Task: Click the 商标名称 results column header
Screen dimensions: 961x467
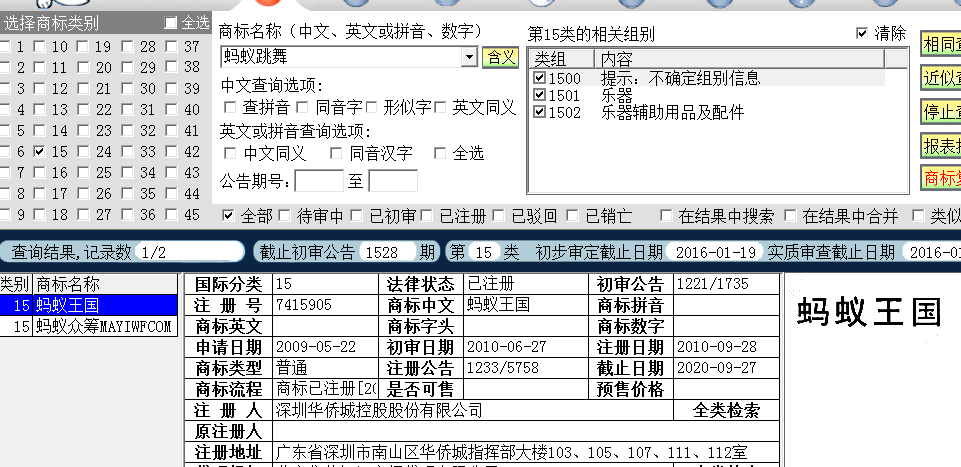Action: (105, 284)
